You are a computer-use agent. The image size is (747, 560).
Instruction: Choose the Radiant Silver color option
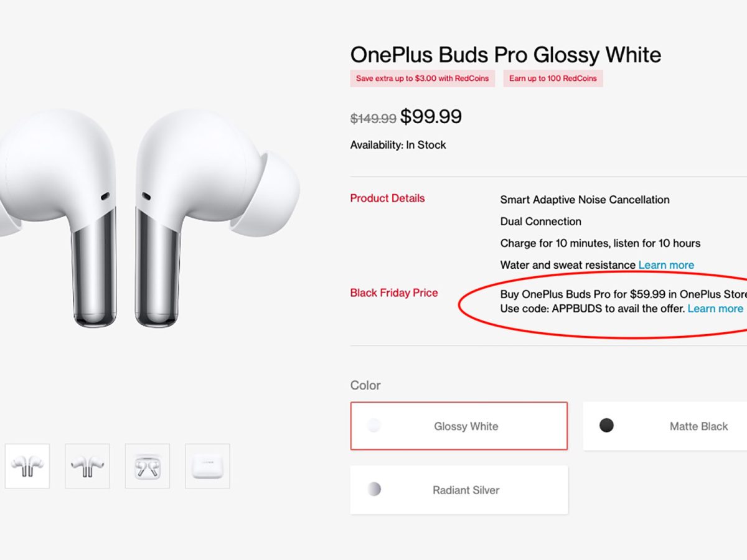click(x=459, y=490)
